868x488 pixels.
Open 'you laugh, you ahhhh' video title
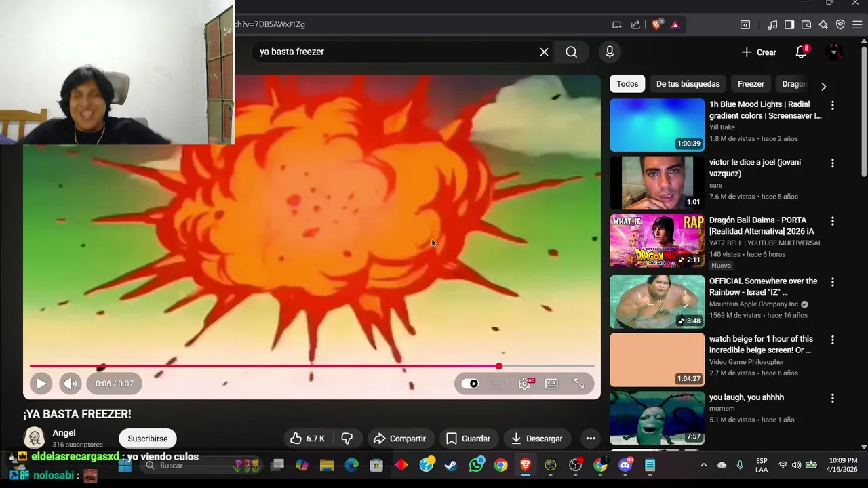pos(747,397)
